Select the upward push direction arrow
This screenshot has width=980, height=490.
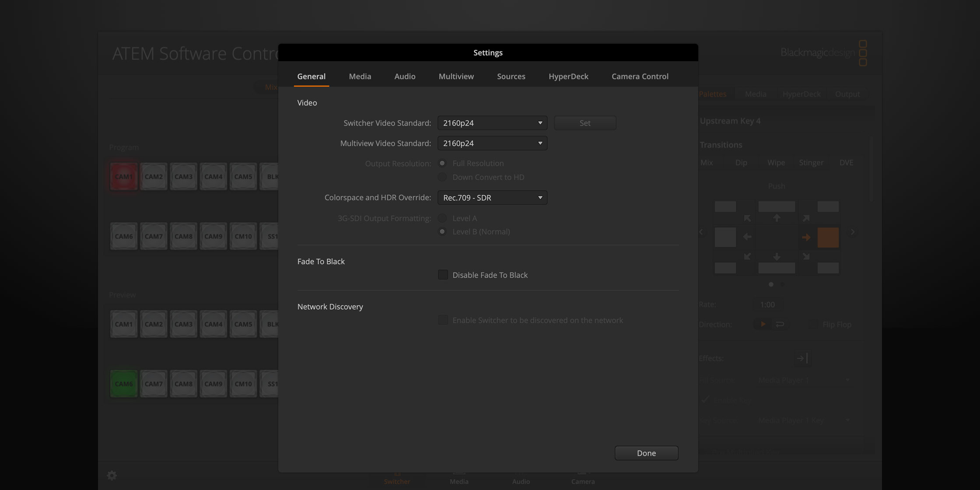pos(777,217)
